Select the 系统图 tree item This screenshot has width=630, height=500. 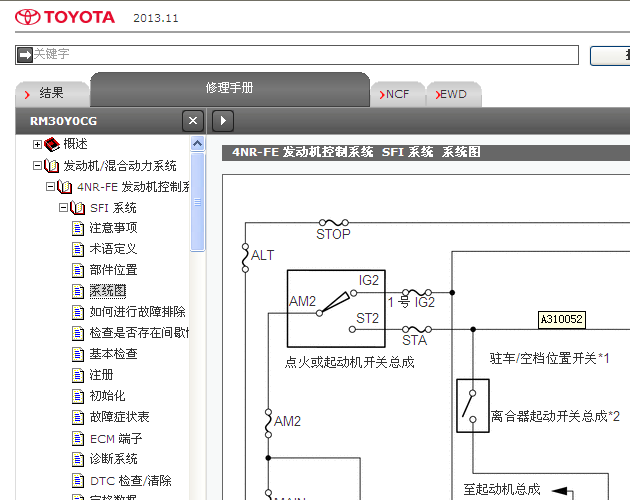point(108,291)
